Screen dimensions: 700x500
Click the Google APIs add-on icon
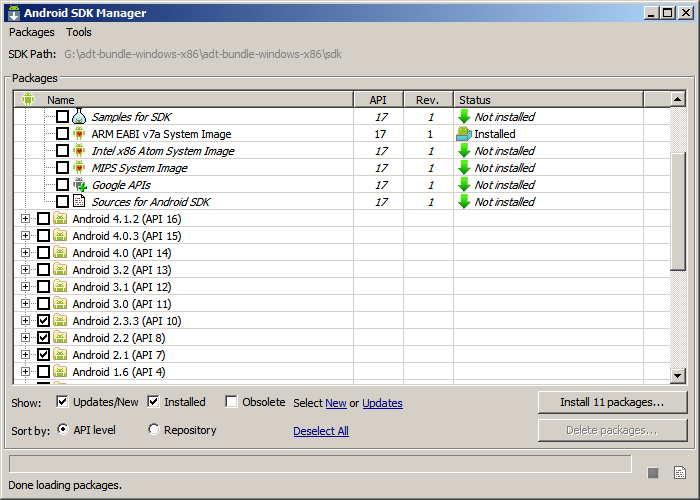(79, 184)
